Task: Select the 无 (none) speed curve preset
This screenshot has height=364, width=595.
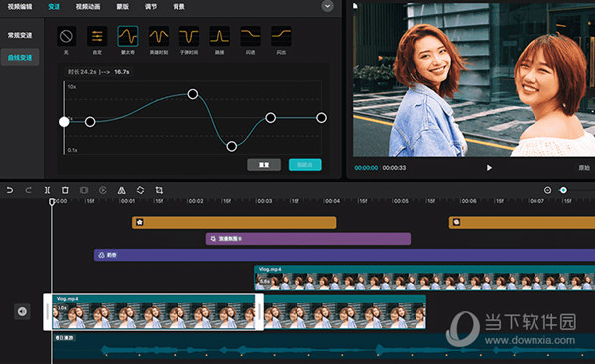Action: (66, 36)
